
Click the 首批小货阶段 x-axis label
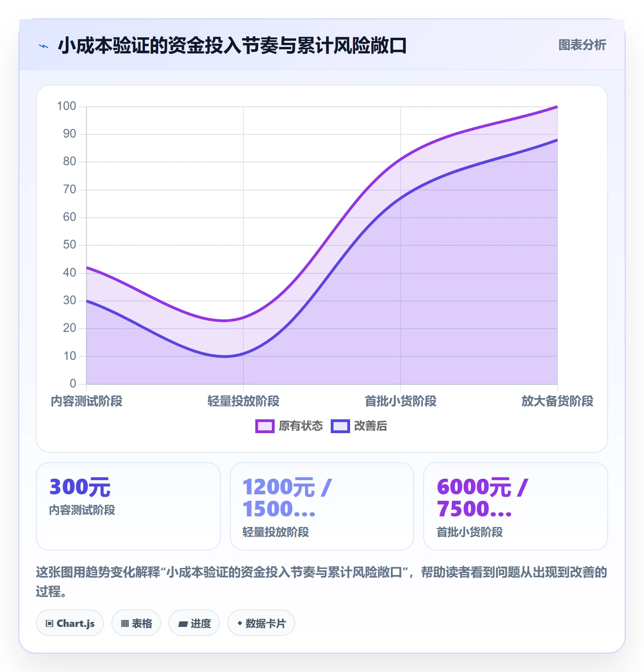pyautogui.click(x=401, y=401)
